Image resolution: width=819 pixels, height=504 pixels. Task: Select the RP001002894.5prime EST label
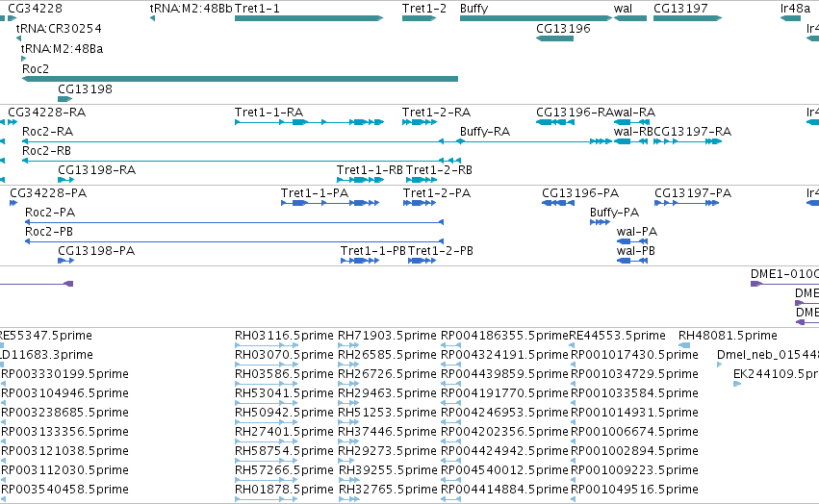pos(634,451)
